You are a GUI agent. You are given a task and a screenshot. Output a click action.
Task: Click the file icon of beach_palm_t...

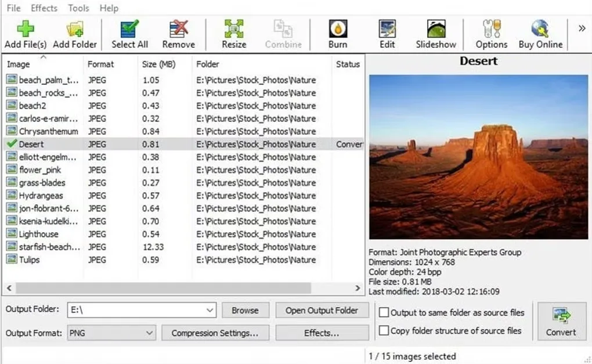coord(12,80)
